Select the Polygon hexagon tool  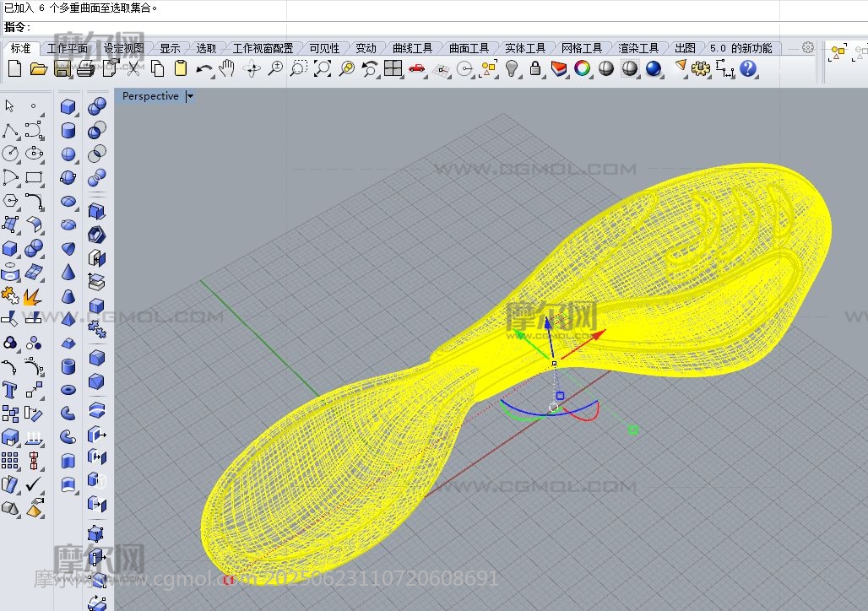pos(10,201)
